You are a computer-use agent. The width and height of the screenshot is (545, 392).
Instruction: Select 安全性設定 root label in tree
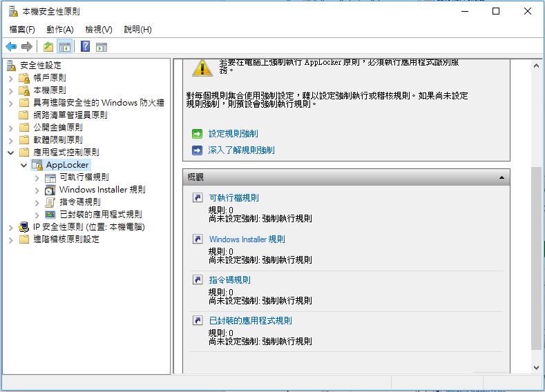[41, 66]
